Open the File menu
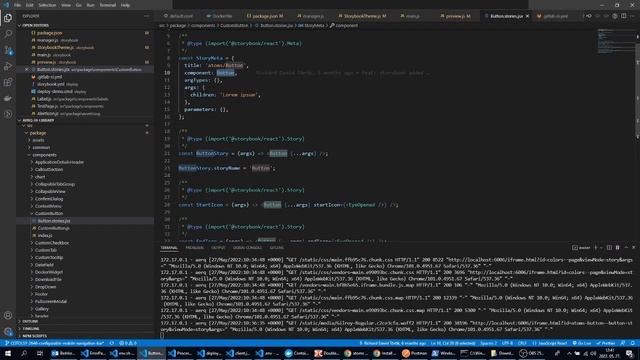The width and height of the screenshot is (640, 360). click(x=17, y=5)
